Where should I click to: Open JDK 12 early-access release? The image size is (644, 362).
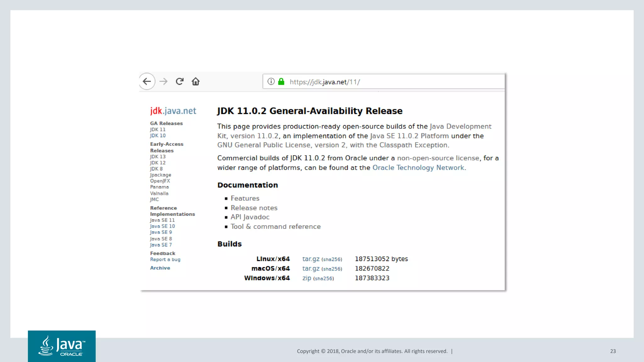click(x=158, y=163)
